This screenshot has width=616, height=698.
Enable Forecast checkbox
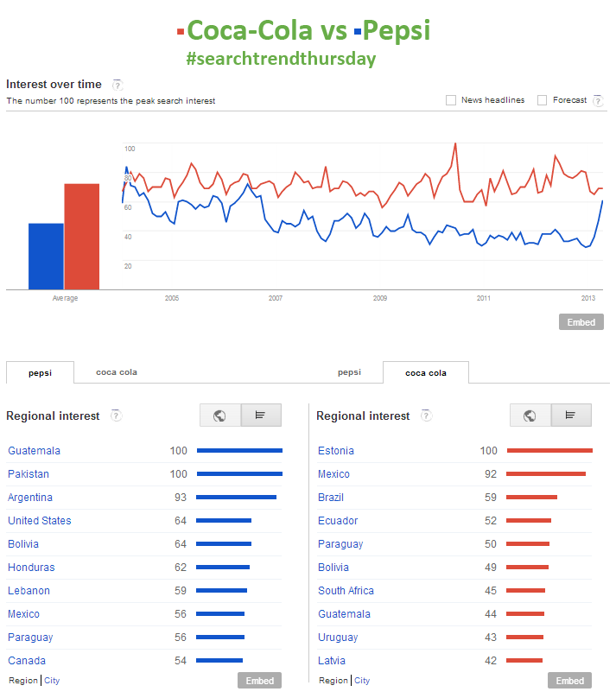(542, 100)
